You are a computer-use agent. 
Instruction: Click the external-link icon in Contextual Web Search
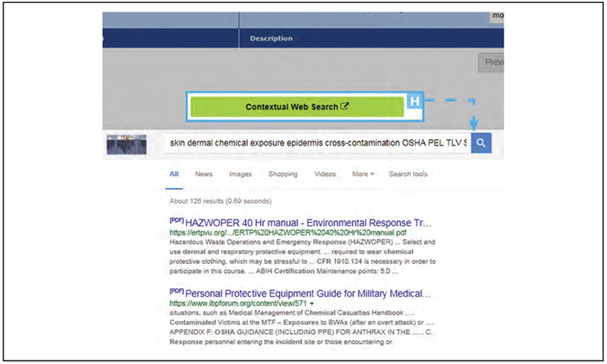345,107
